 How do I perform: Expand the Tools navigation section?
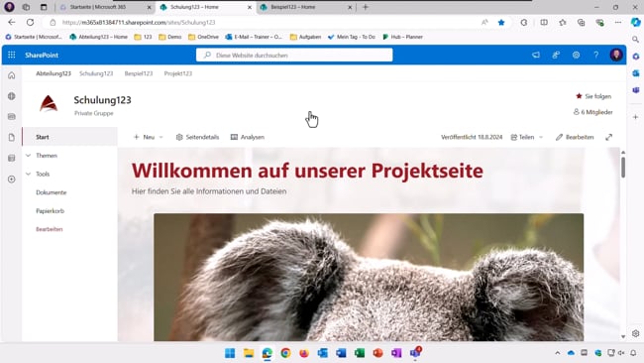pos(29,174)
